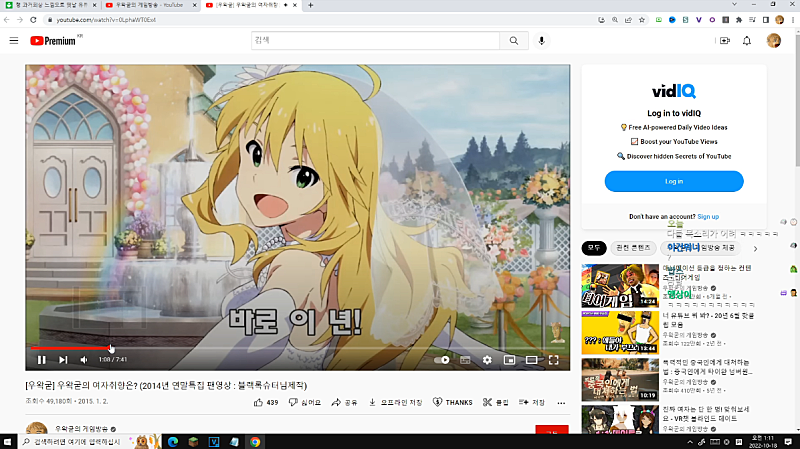Screen dimensions: 800x449
Task: Open more actions three-dot menu
Action: [561, 403]
